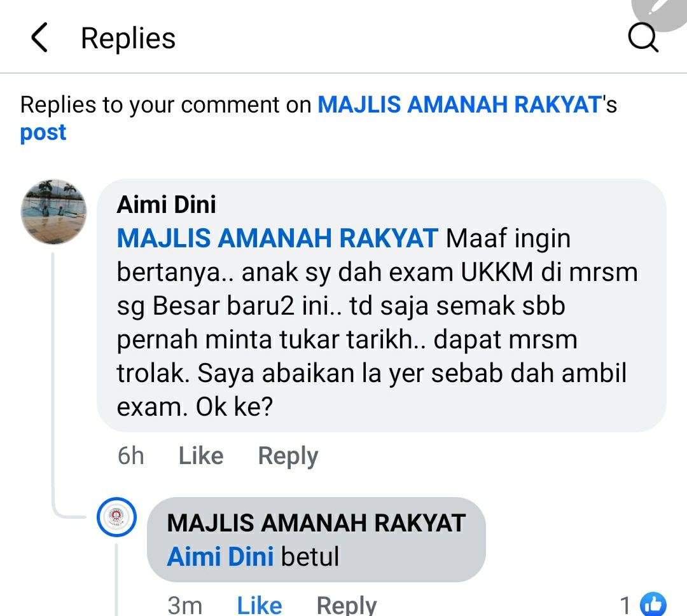This screenshot has height=616, width=687.
Task: Open Aimi Dini's profile picture
Action: (54, 212)
